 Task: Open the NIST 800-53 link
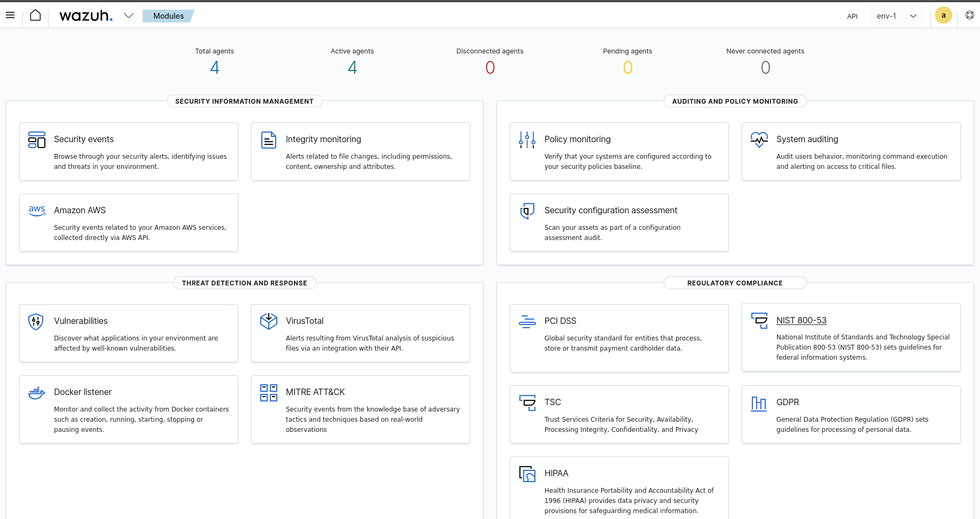802,320
